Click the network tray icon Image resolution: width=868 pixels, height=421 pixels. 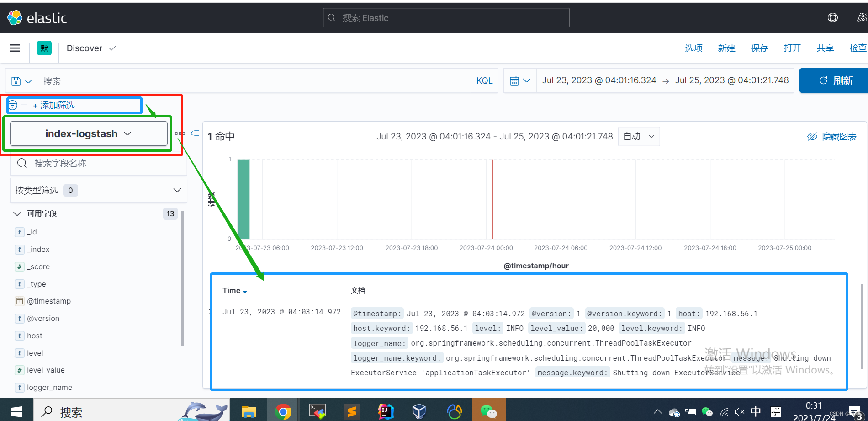(x=724, y=412)
